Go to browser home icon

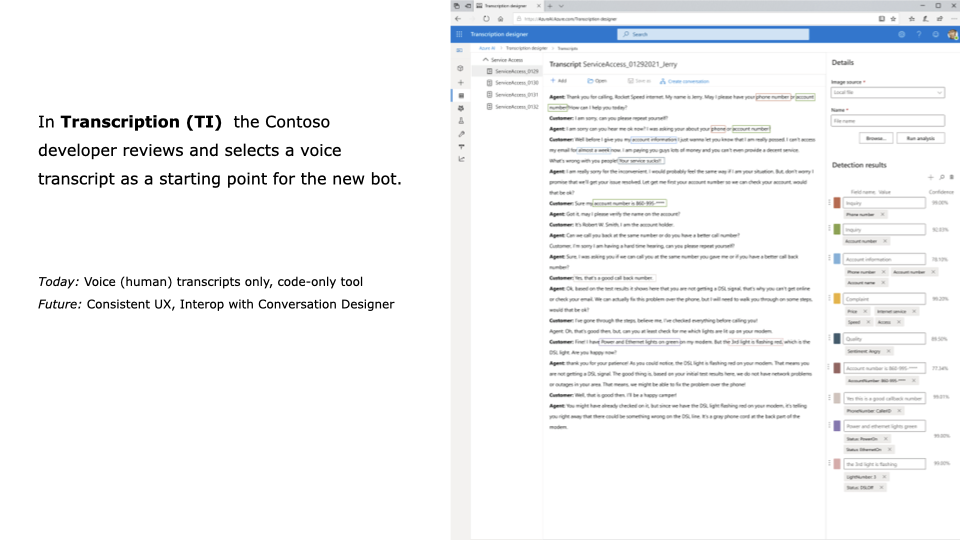(x=500, y=19)
